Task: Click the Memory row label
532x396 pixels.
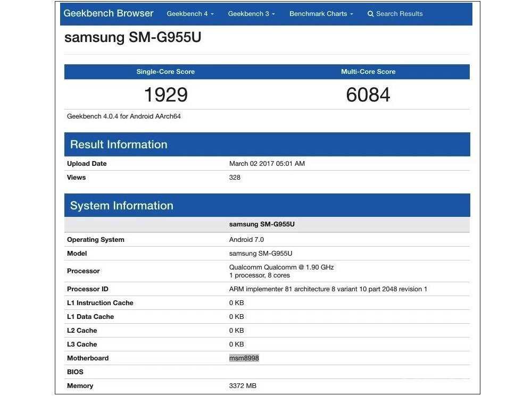Action: pos(80,386)
